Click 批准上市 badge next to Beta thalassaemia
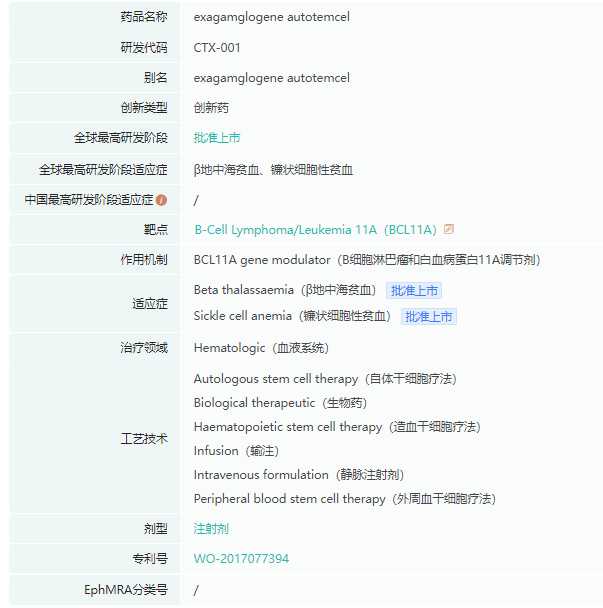The width and height of the screenshot is (603, 608). 414,290
